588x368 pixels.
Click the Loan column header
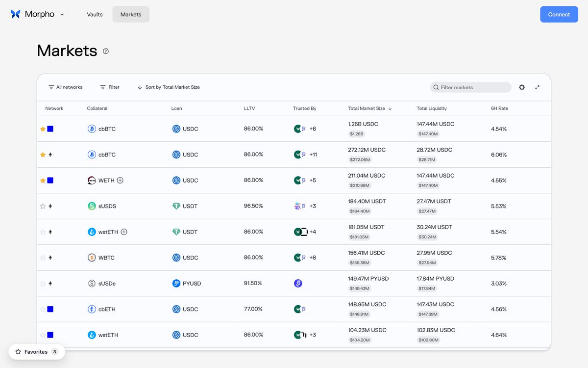point(176,108)
